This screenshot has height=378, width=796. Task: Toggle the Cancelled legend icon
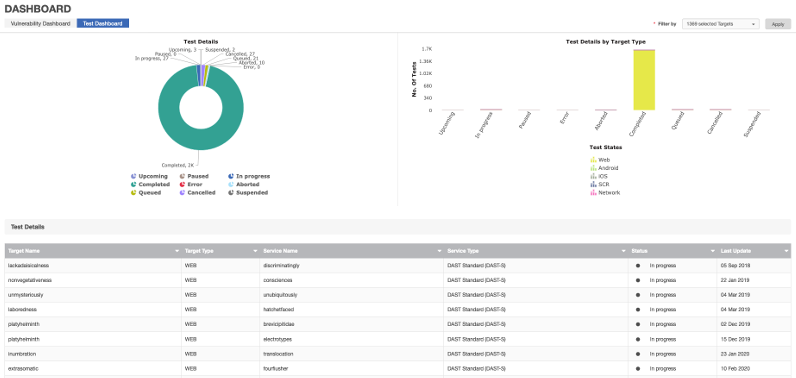pos(182,192)
